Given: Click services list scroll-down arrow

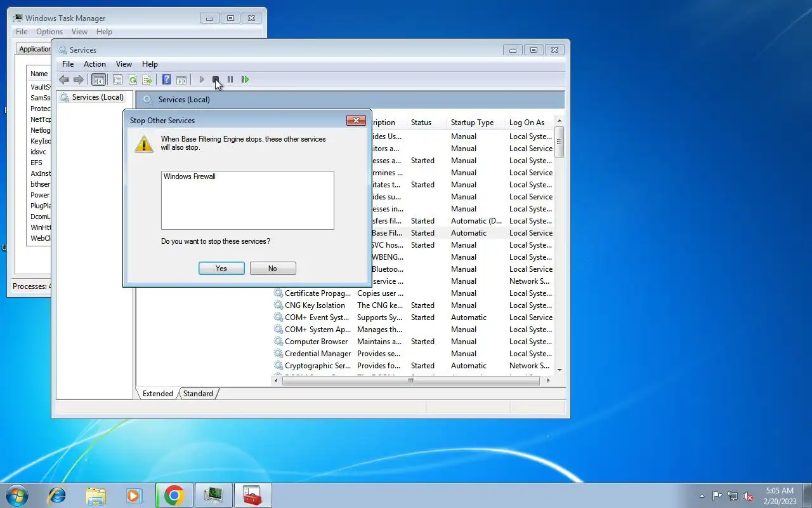Looking at the screenshot, I should tap(560, 370).
